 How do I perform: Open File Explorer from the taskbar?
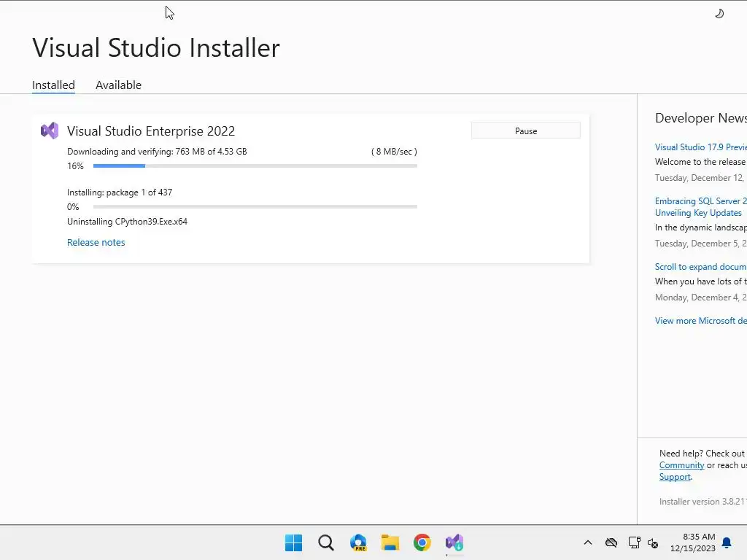[x=390, y=542]
